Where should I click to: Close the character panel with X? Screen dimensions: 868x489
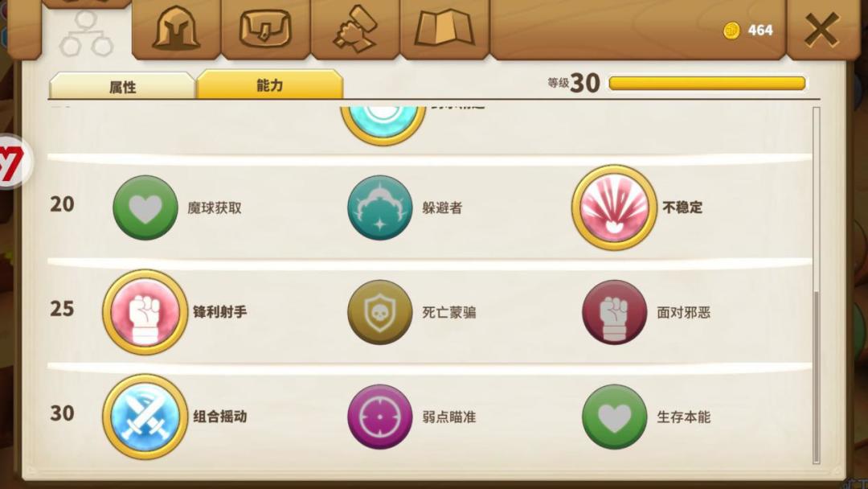coord(821,29)
